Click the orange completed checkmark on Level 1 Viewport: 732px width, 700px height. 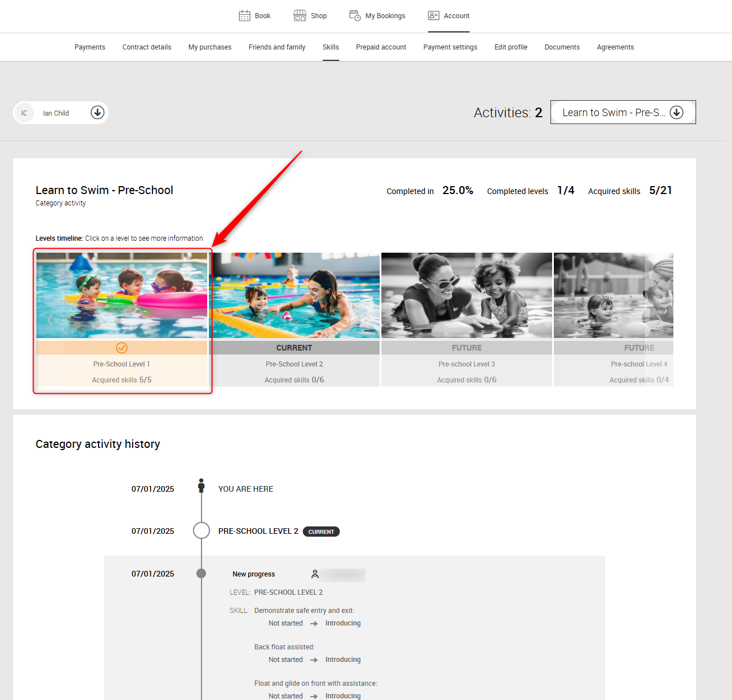point(122,348)
